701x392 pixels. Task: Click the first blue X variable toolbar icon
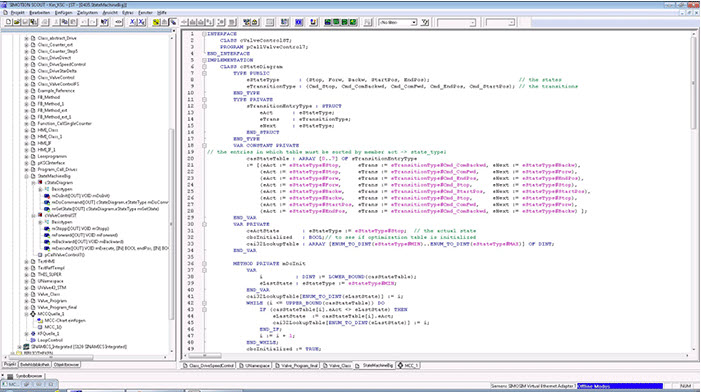coord(132,22)
